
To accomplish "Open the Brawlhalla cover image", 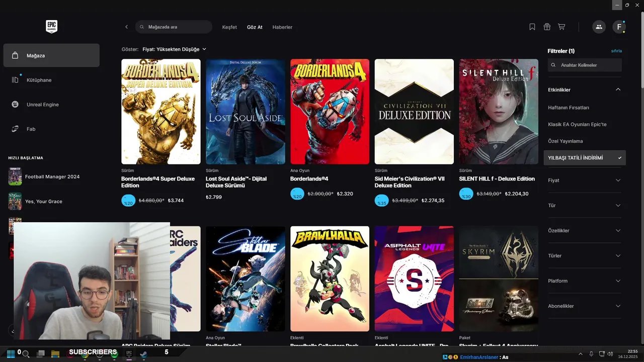I will 330,279.
